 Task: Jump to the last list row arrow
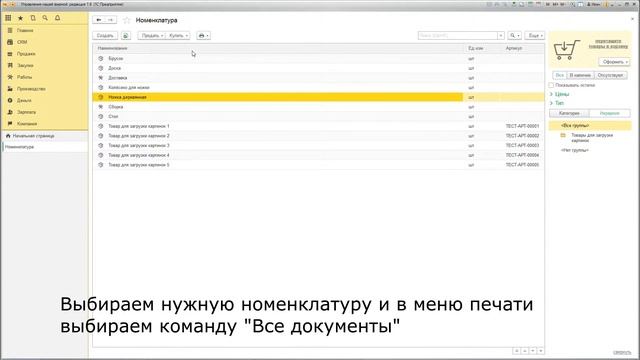(541, 351)
